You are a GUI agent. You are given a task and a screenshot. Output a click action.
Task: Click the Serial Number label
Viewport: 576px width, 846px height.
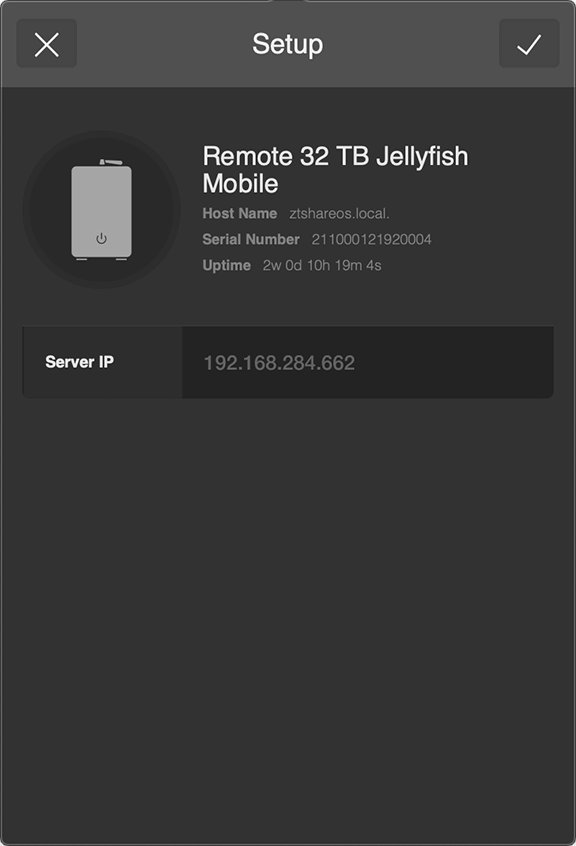click(x=251, y=240)
